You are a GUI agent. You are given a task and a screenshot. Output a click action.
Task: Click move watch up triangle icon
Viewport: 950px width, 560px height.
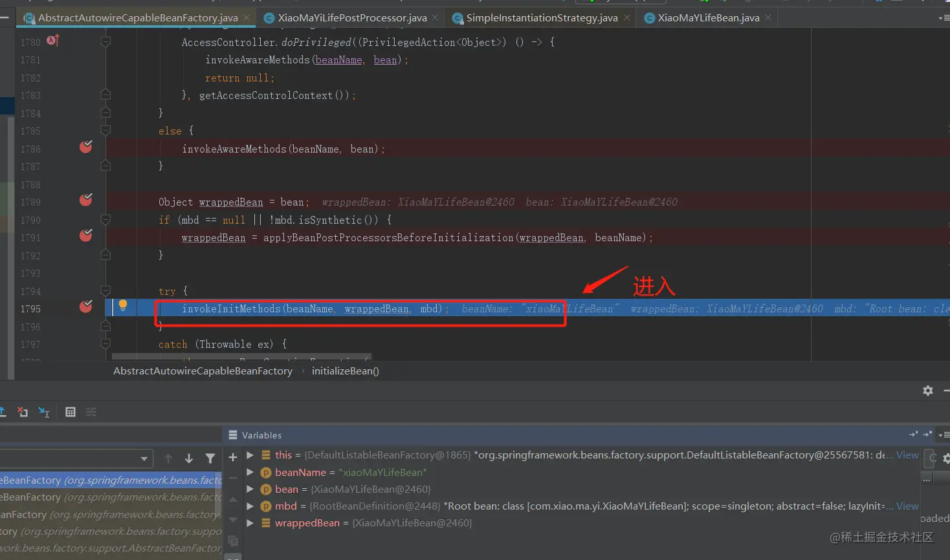pyautogui.click(x=233, y=499)
